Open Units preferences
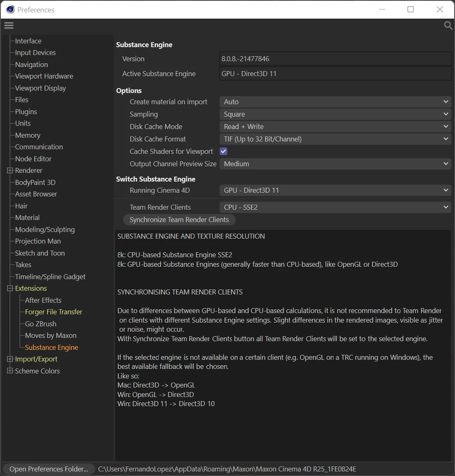The image size is (455, 476). 23,123
